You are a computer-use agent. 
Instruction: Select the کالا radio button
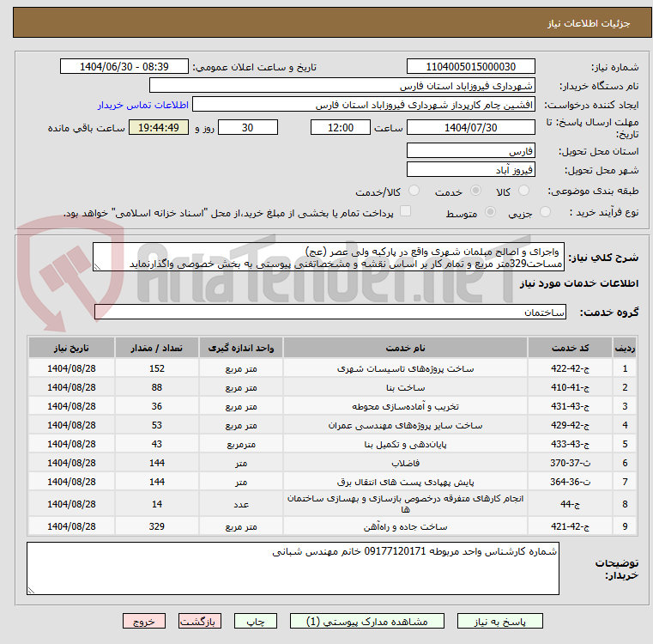[x=523, y=191]
